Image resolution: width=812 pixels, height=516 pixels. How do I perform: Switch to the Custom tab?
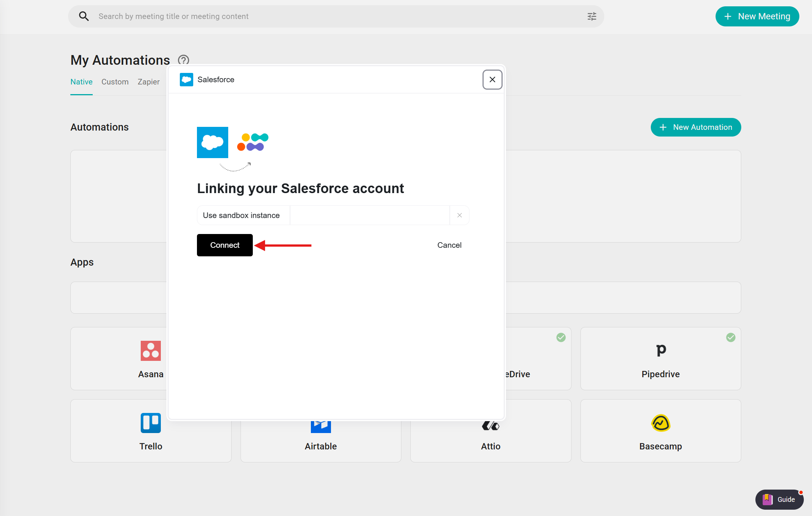pyautogui.click(x=115, y=82)
